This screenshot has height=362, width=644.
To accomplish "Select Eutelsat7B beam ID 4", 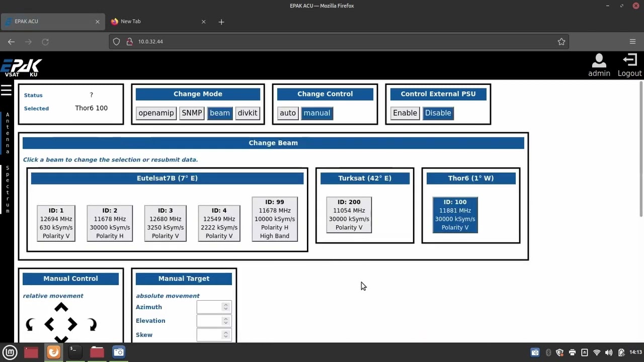I will (x=219, y=223).
